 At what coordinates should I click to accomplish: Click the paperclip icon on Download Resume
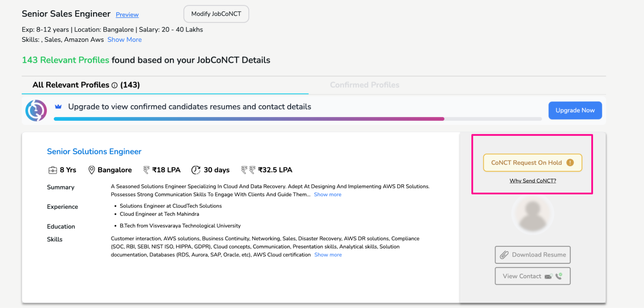tap(505, 255)
